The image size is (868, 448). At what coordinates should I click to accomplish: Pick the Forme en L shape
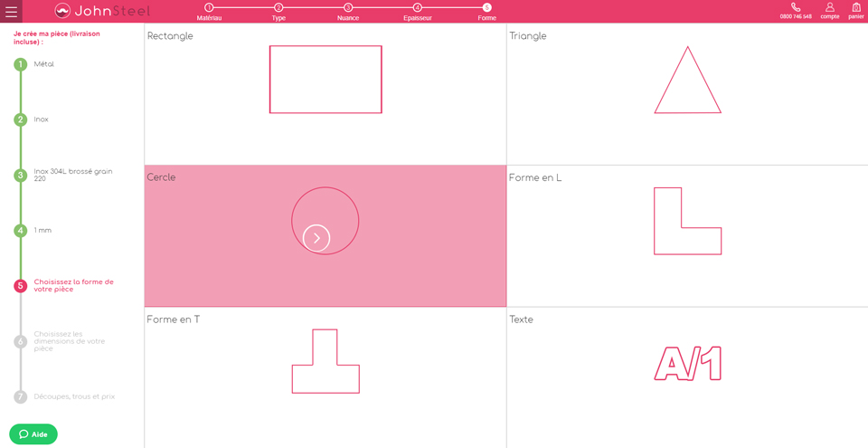coord(687,221)
